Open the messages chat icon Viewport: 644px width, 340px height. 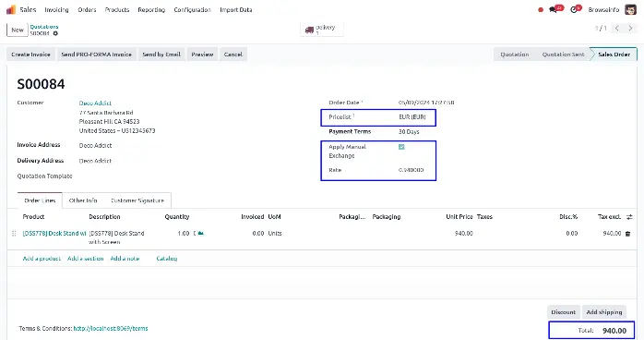click(x=553, y=9)
